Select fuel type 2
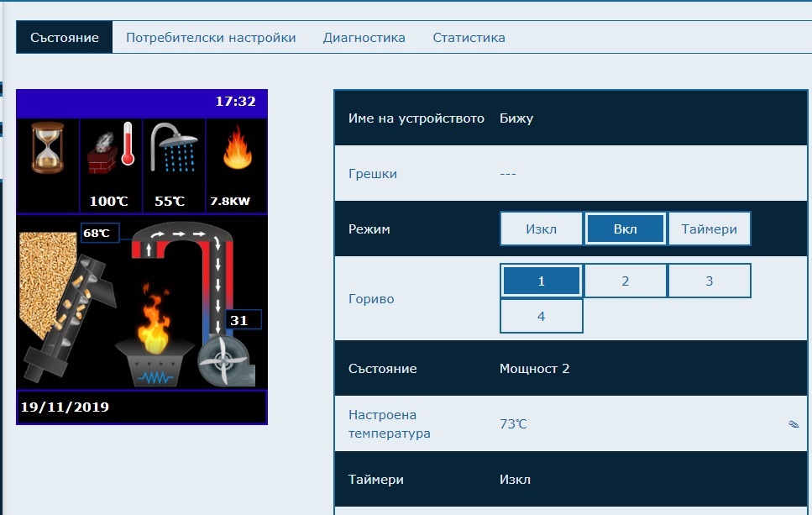The image size is (812, 515). [625, 281]
